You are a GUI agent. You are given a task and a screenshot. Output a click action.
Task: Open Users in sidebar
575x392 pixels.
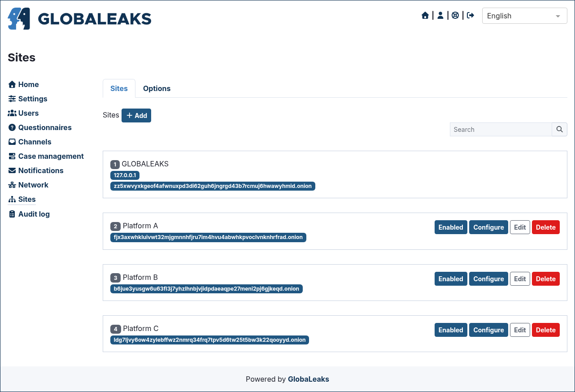pos(24,113)
